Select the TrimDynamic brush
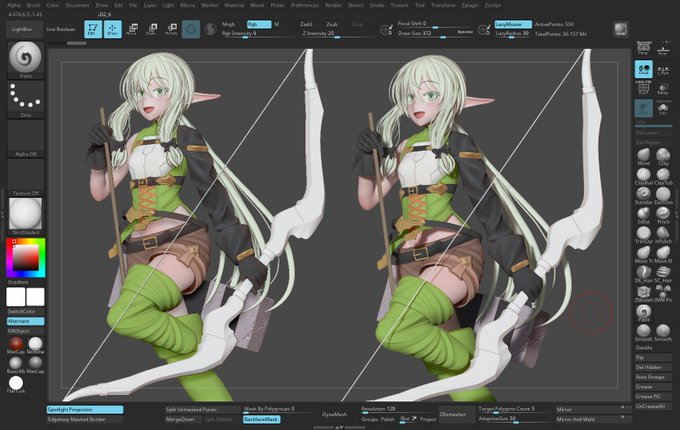 pos(644,235)
